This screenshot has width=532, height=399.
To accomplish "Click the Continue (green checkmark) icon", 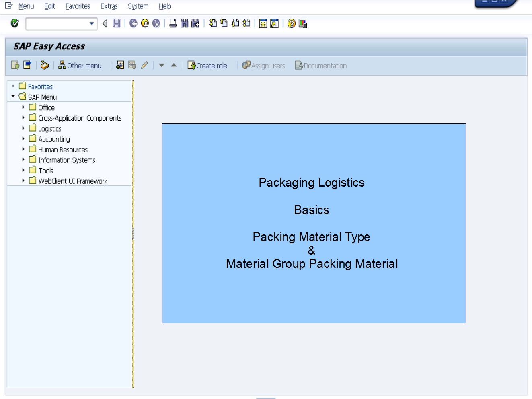I will coord(14,23).
